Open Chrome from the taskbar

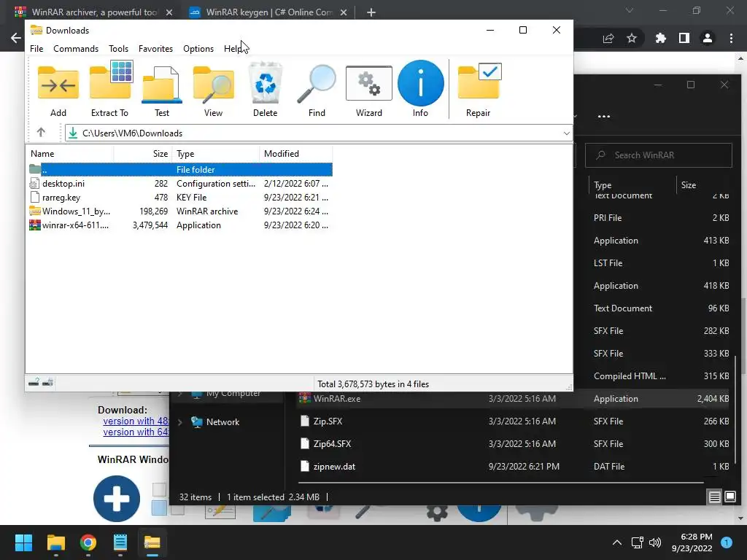88,542
